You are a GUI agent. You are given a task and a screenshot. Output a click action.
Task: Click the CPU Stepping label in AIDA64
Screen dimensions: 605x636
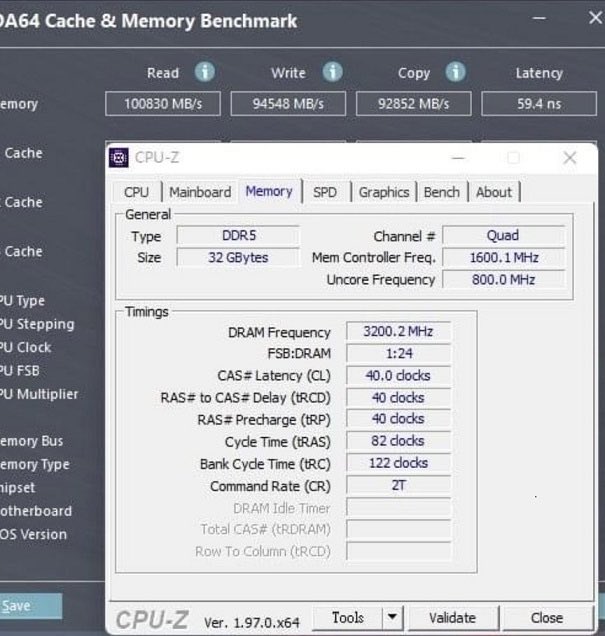click(37, 324)
